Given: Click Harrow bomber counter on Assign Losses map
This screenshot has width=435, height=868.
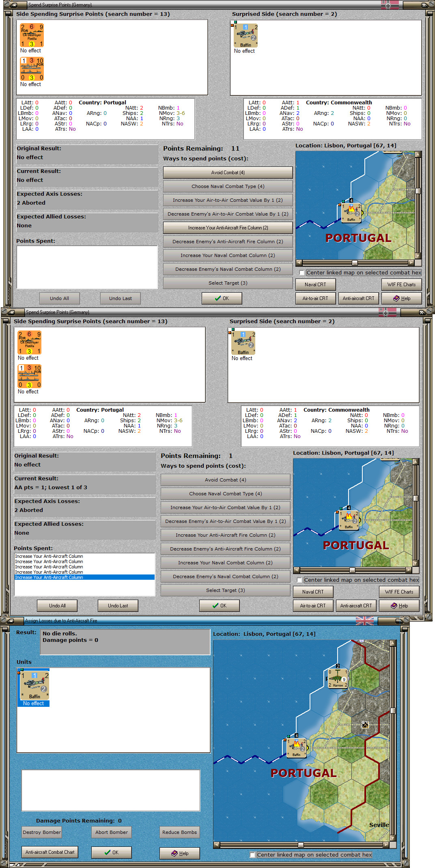Looking at the screenshot, I should tap(338, 678).
